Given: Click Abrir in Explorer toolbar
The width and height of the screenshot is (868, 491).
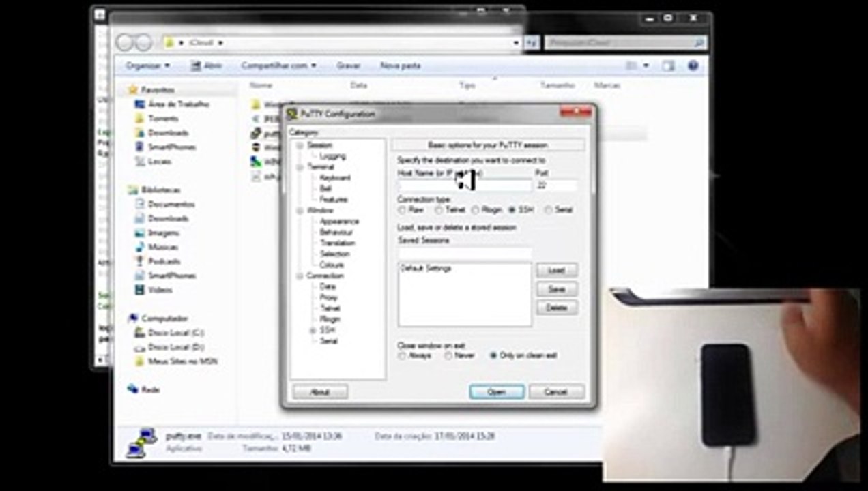Looking at the screenshot, I should (206, 65).
